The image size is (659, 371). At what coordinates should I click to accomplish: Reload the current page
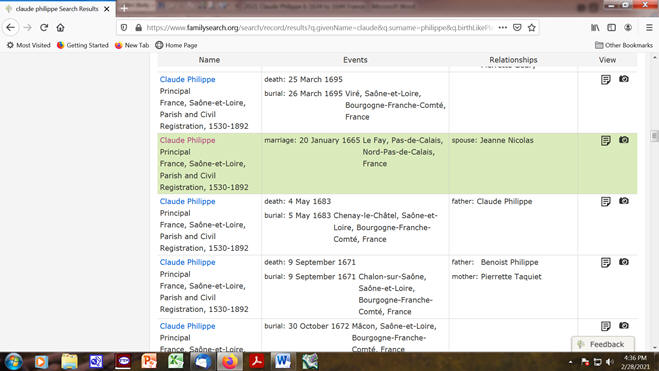pyautogui.click(x=44, y=28)
